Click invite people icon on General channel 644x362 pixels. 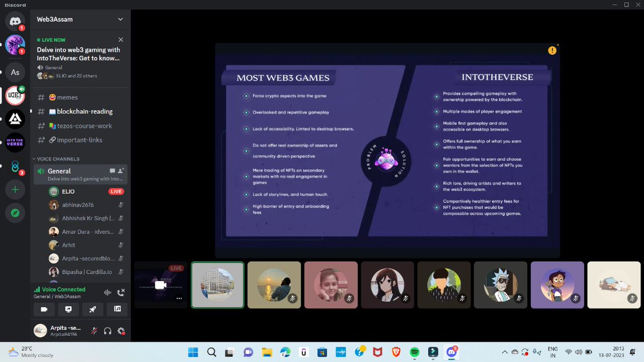(121, 171)
